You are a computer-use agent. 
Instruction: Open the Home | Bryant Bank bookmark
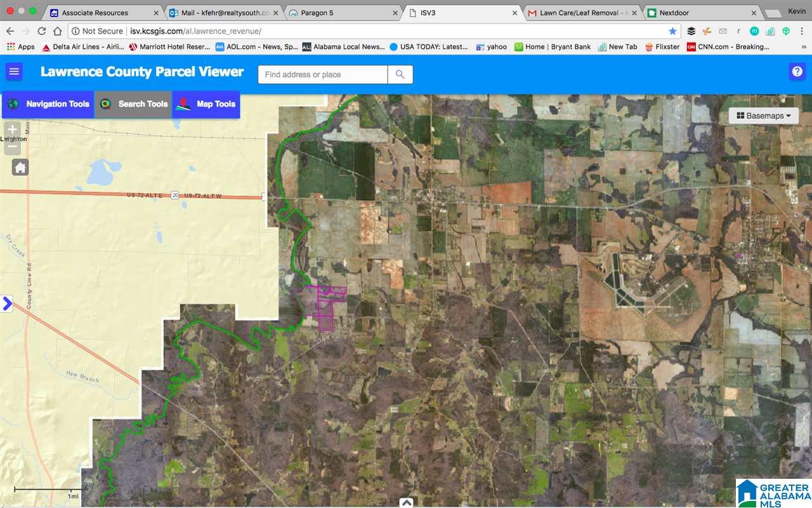[553, 46]
